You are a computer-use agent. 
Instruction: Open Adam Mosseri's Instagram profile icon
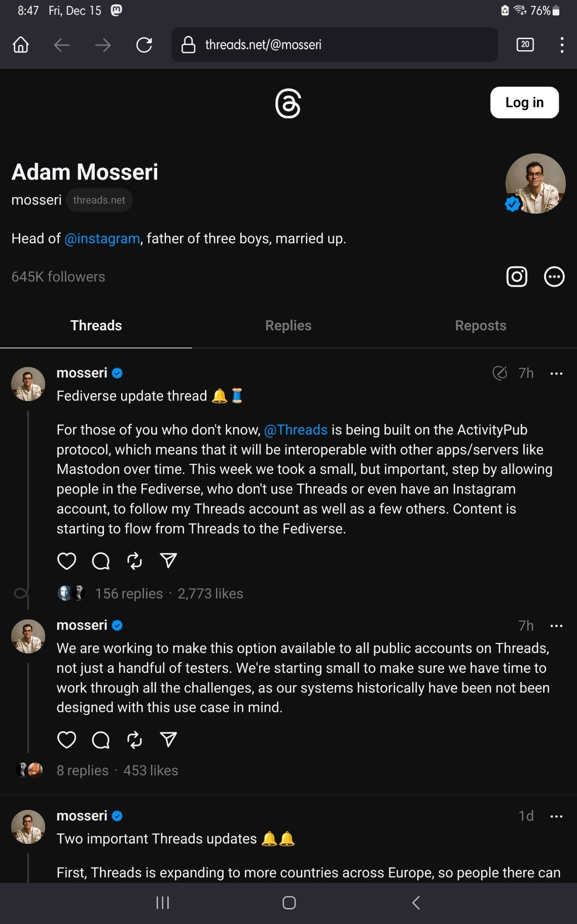(x=517, y=277)
